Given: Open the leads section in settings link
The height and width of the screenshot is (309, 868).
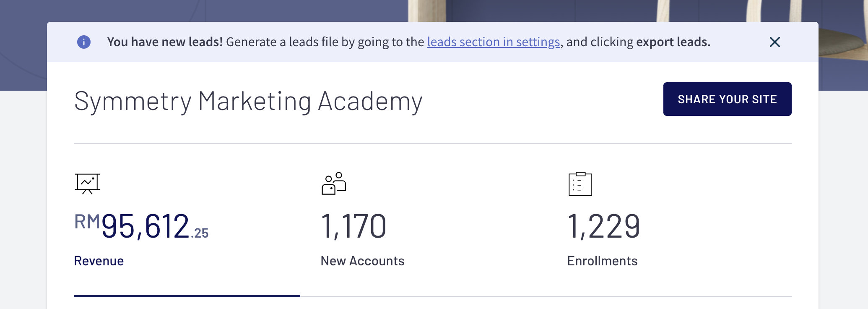Looking at the screenshot, I should [493, 42].
